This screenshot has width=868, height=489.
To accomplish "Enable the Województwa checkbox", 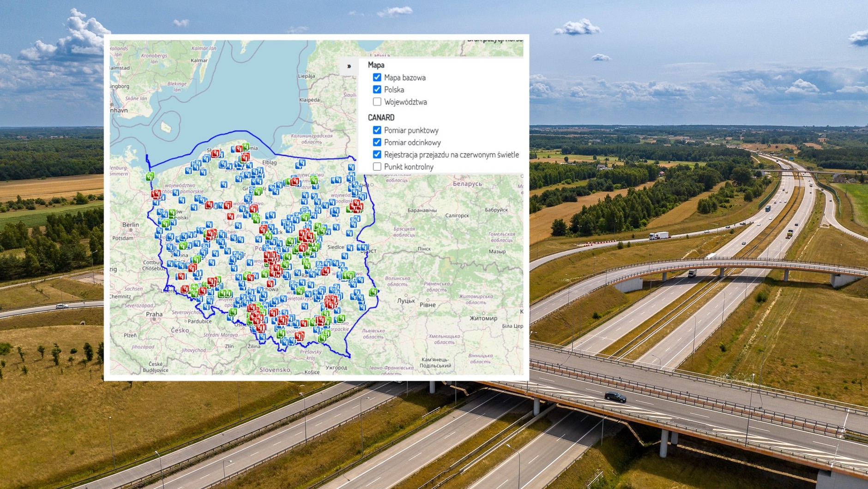I will click(377, 102).
